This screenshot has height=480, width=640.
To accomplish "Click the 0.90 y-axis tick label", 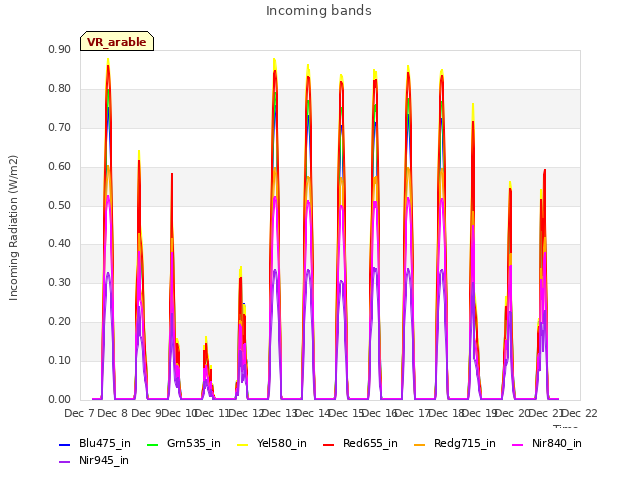I will tap(60, 49).
